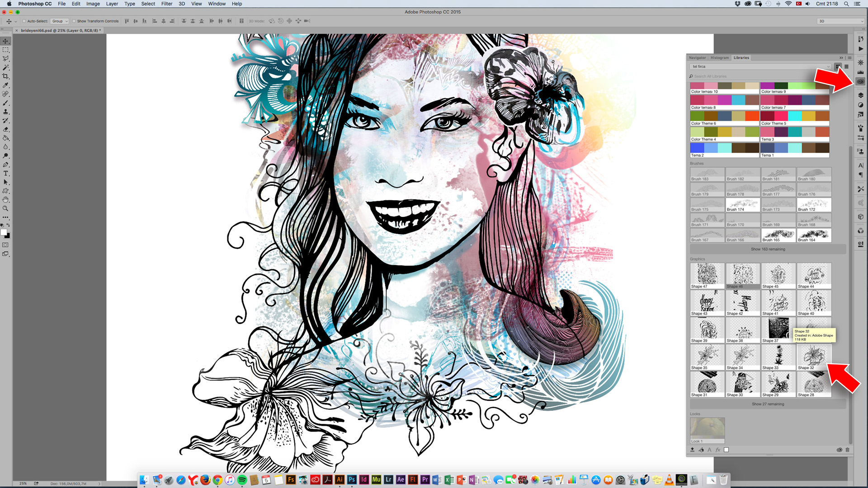Screen dimensions: 868x488
Task: Select the Hand tool
Action: [5, 200]
